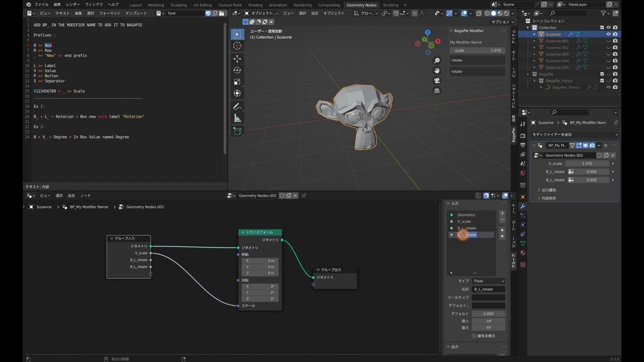Select the Add Cube tool
644x362 pixels.
coord(237,131)
